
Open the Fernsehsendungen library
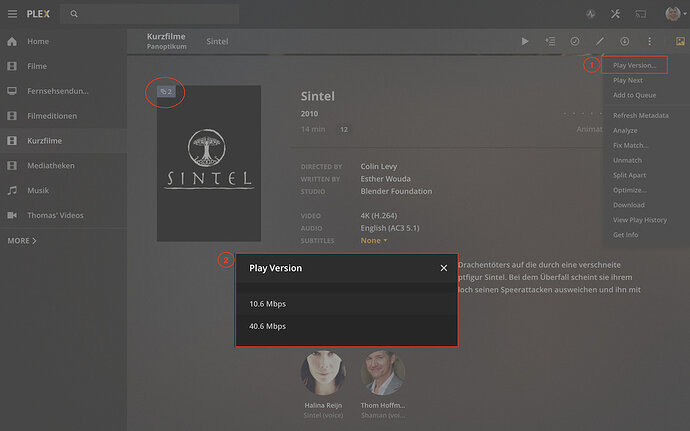[63, 91]
